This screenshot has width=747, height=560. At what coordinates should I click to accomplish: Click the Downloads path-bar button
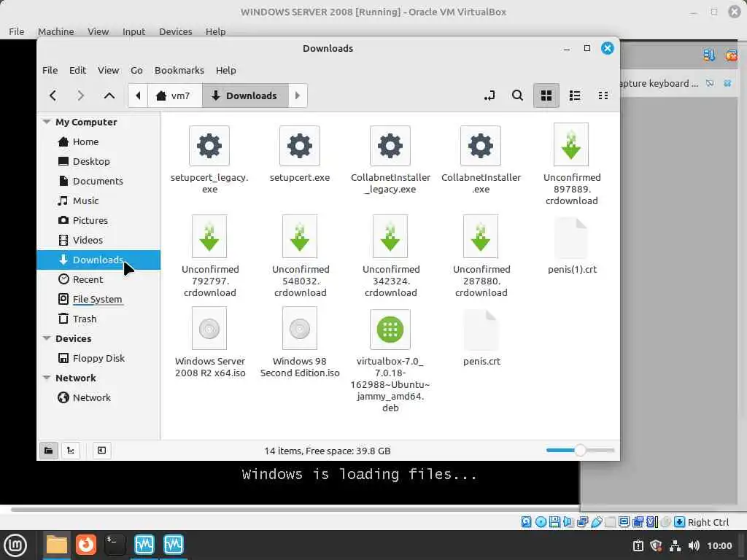(x=245, y=96)
